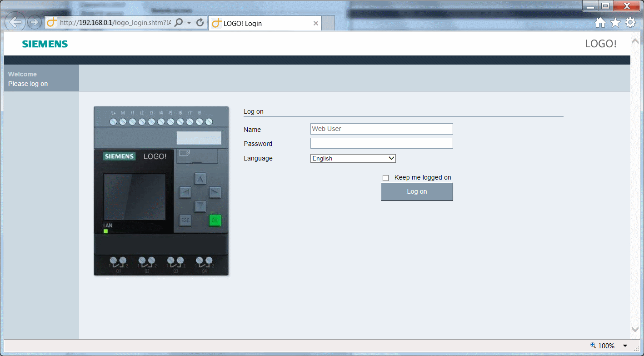Click the site icon in the address bar

[52, 23]
